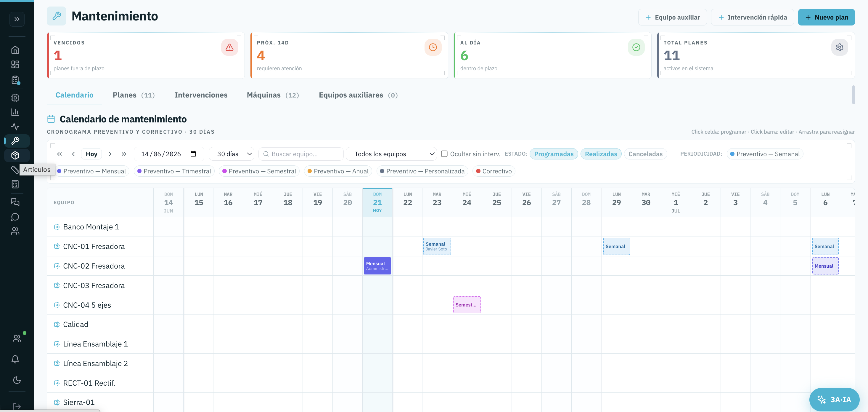868x412 pixels.
Task: Open the Mensual bar on Lun 6
Action: click(825, 266)
